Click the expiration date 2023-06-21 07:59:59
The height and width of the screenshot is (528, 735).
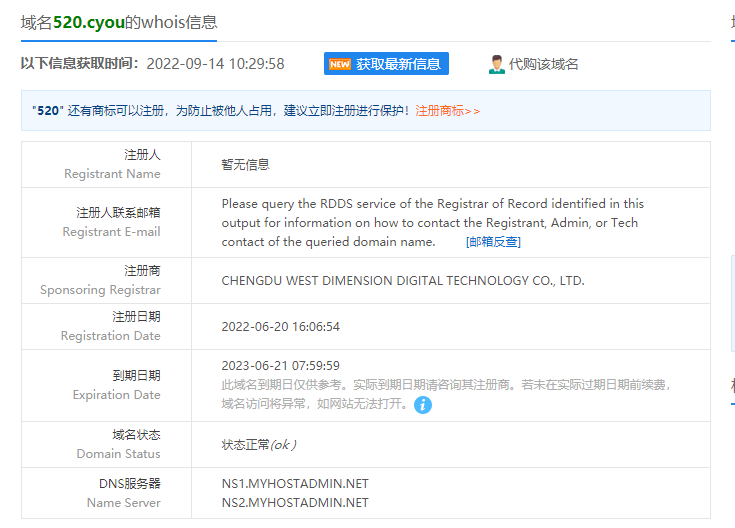(280, 366)
